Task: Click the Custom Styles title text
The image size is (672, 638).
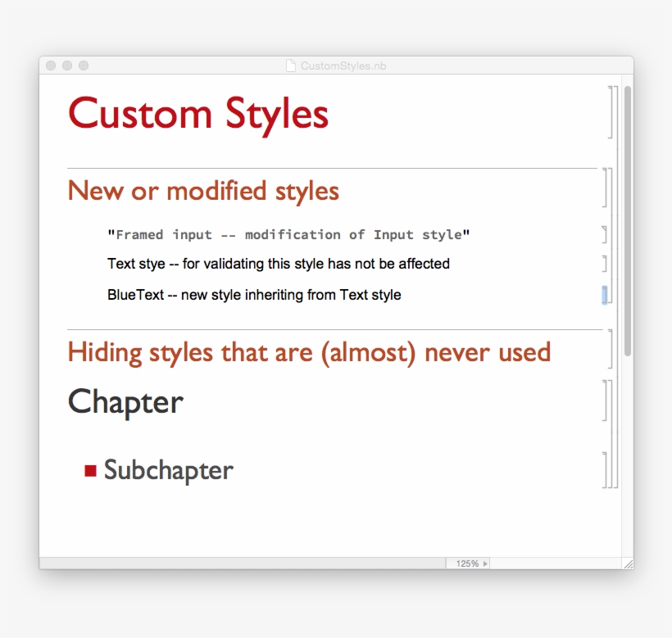Action: pos(198,114)
